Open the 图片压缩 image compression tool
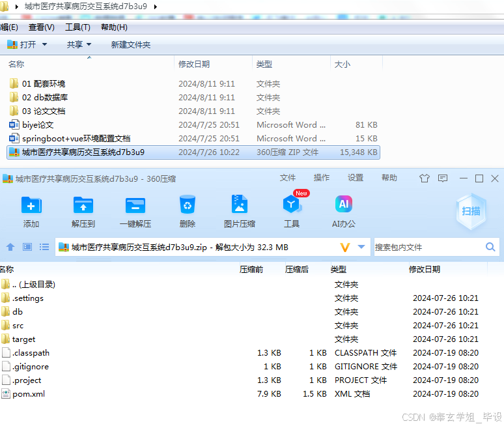 [240, 204]
